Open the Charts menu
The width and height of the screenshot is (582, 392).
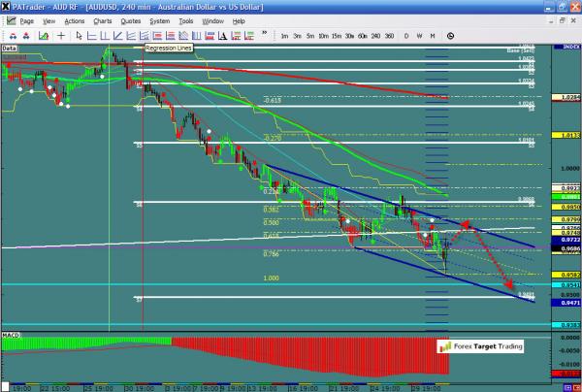(102, 20)
